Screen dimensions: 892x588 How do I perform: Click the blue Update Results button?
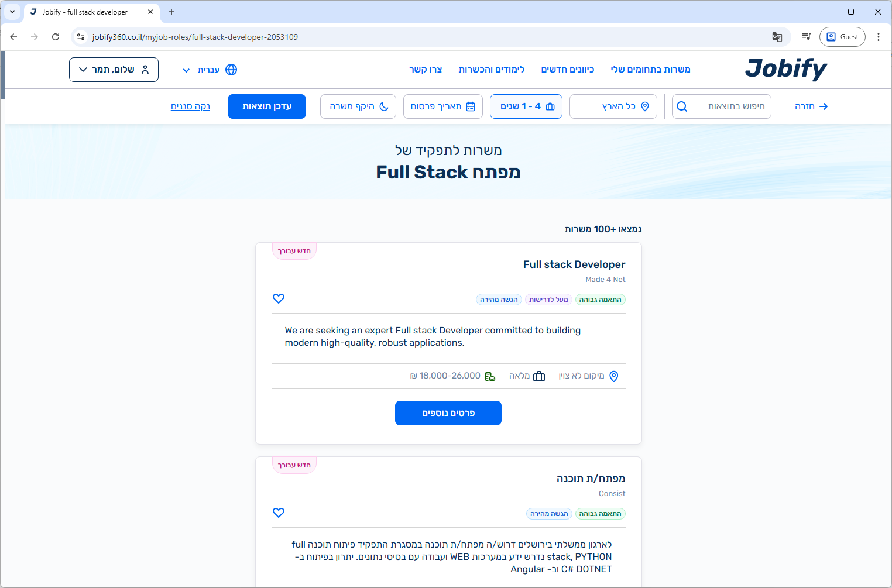click(267, 106)
